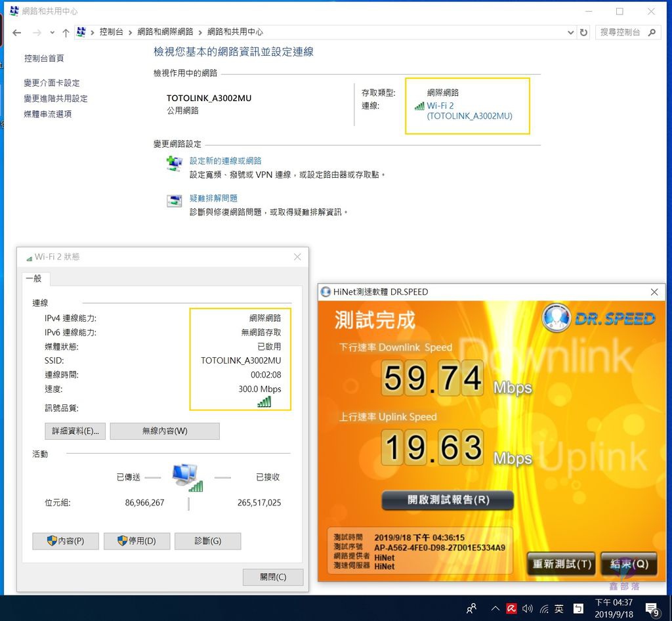
Task: Show hidden tray icons chevron
Action: [495, 608]
